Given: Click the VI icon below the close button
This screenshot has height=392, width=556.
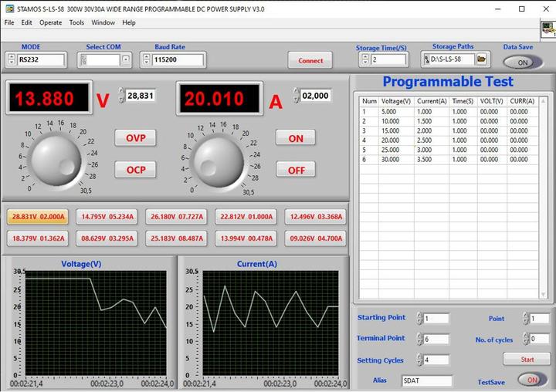Looking at the screenshot, I should [548, 29].
